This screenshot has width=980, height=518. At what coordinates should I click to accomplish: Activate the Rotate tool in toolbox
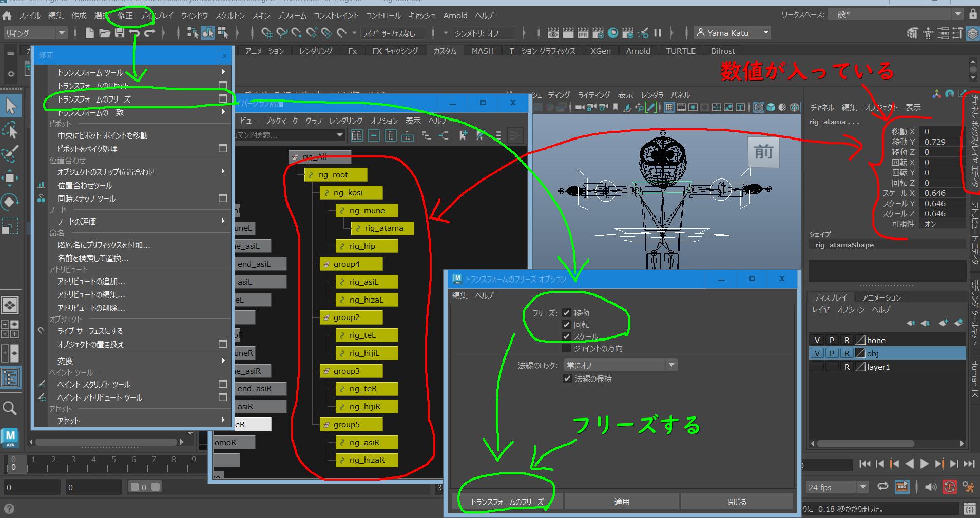click(x=10, y=202)
